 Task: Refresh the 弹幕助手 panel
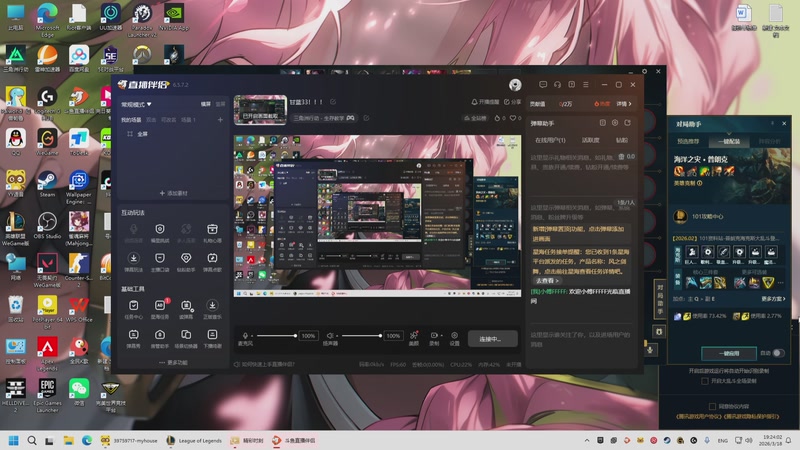[x=628, y=123]
